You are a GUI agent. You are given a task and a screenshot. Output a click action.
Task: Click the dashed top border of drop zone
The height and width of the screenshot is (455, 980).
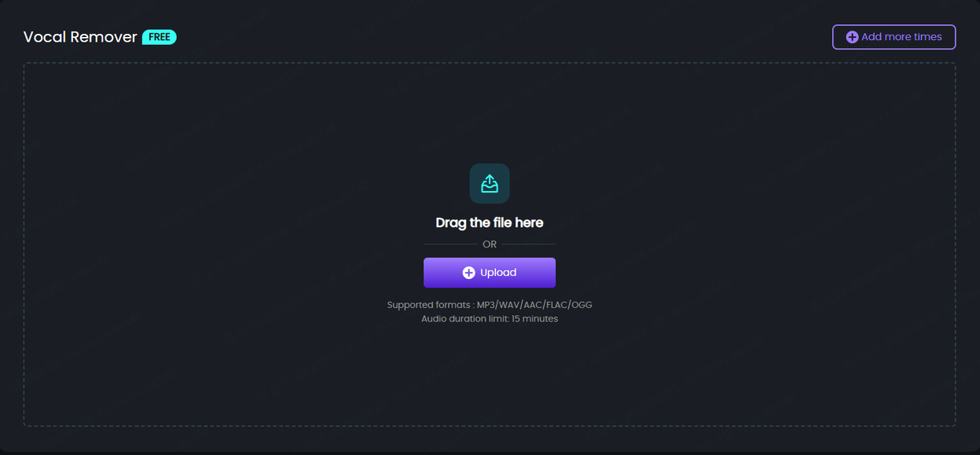490,63
